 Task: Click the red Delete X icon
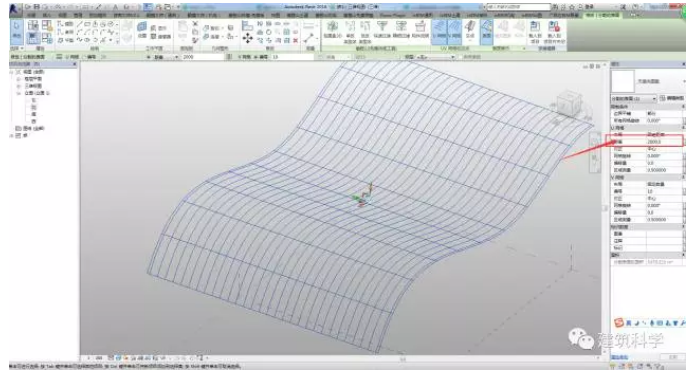pos(296,40)
